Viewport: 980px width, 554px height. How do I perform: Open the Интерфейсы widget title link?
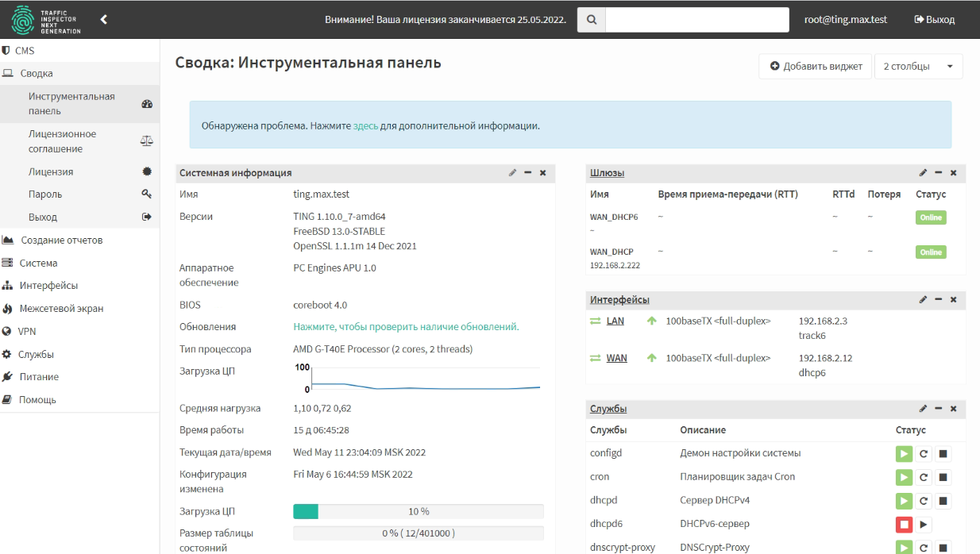tap(619, 299)
